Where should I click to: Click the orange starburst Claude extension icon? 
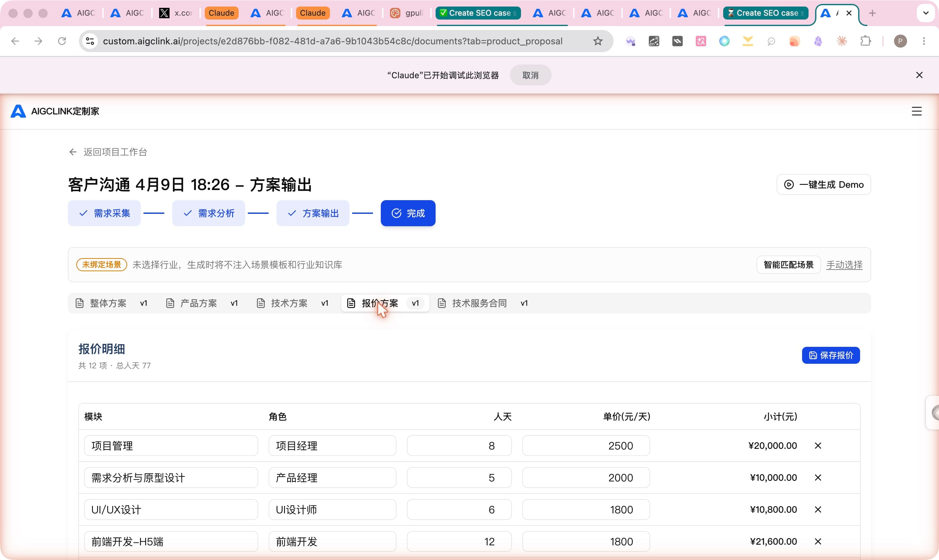[842, 41]
